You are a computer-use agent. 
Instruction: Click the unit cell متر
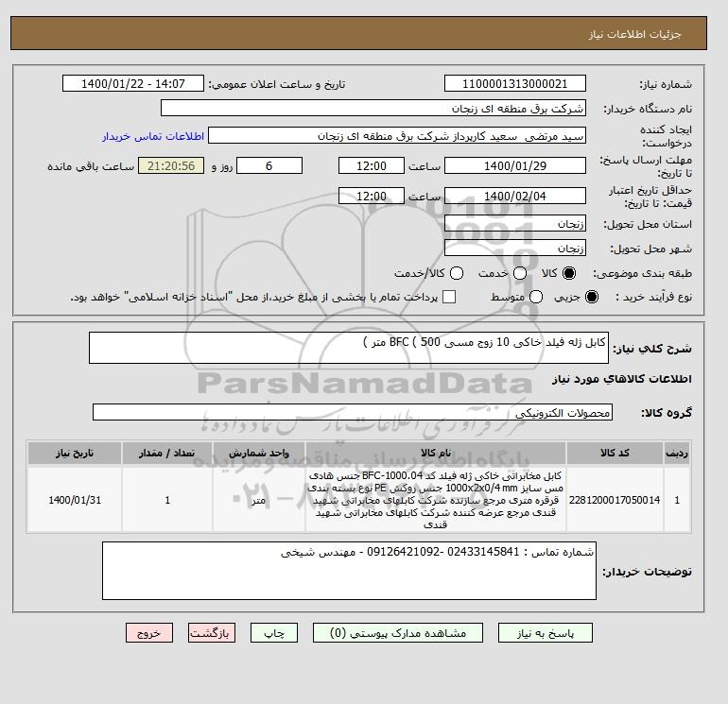tap(259, 500)
